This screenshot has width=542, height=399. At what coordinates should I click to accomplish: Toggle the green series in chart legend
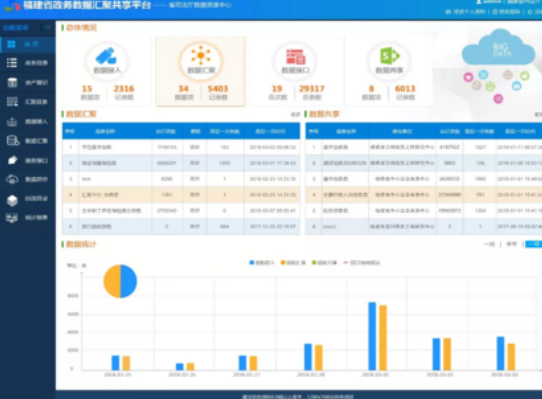pyautogui.click(x=324, y=263)
